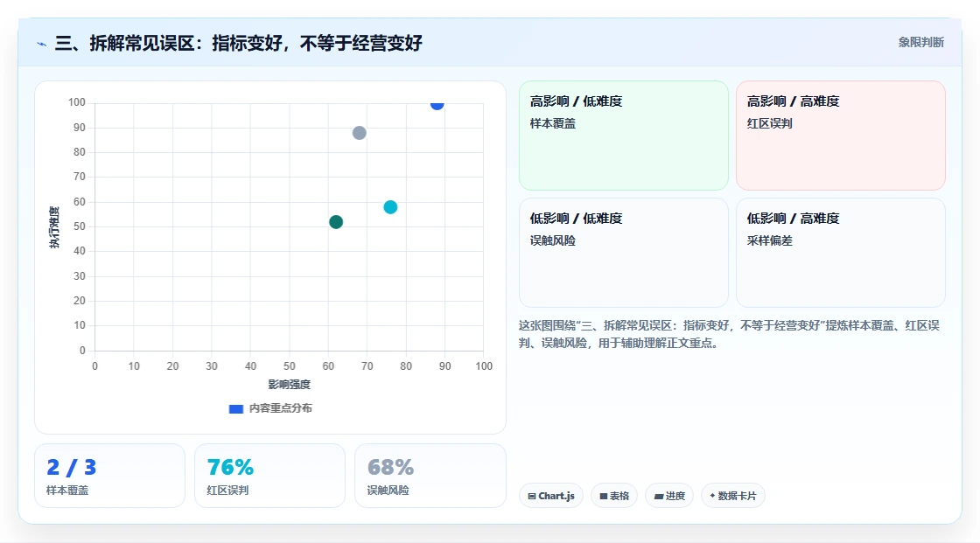This screenshot has width=980, height=543.
Task: Click the 数据卡片 tag chip
Action: 733,496
